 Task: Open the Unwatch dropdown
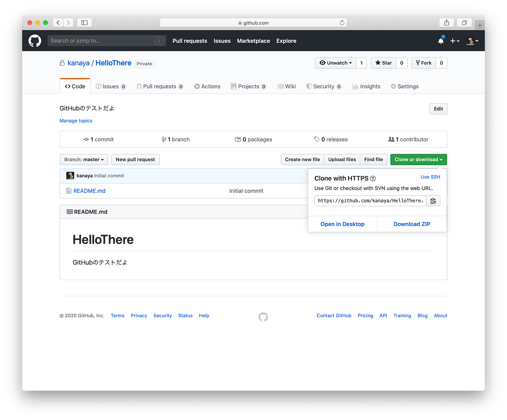[336, 63]
